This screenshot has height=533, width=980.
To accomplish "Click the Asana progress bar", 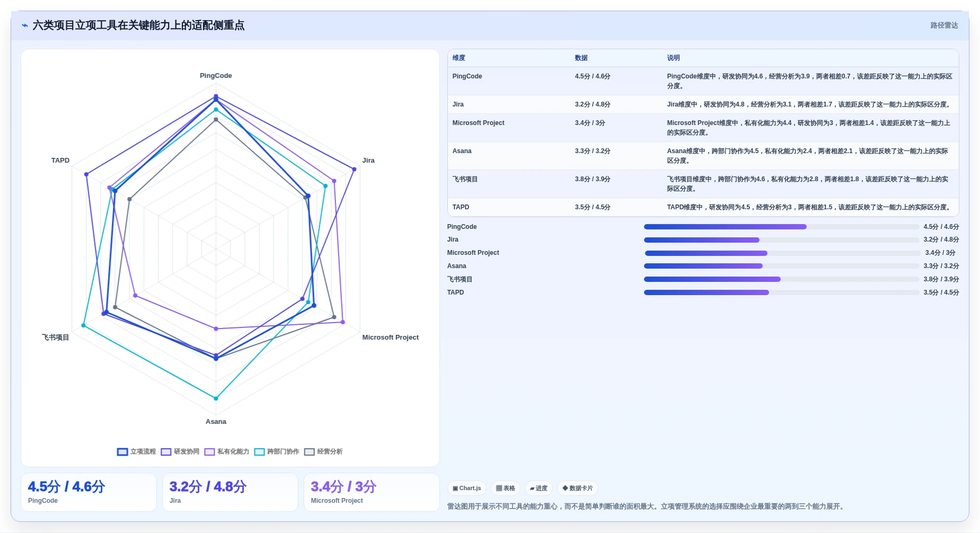I will [x=782, y=266].
